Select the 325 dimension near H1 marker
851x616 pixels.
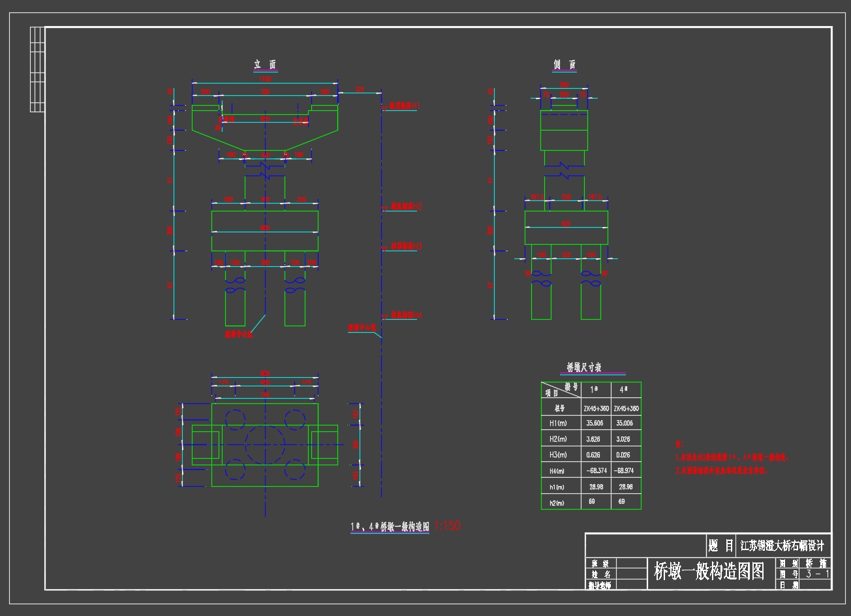[360, 89]
